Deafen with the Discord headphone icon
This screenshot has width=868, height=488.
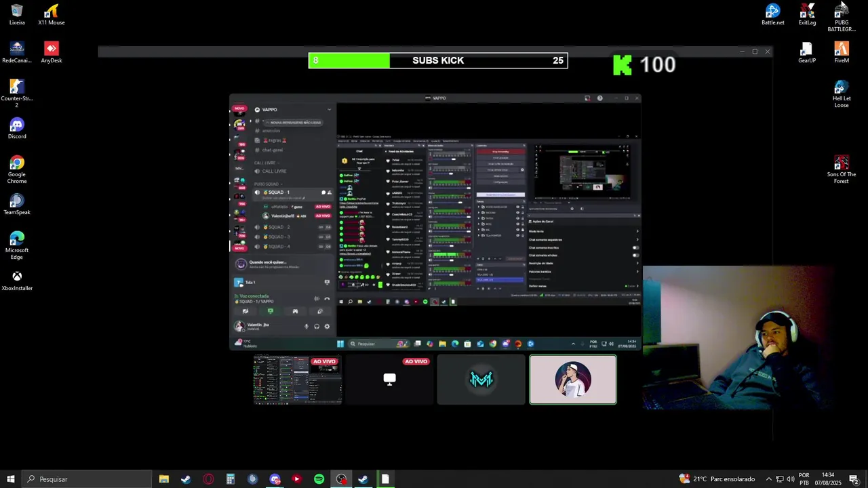pos(317,326)
